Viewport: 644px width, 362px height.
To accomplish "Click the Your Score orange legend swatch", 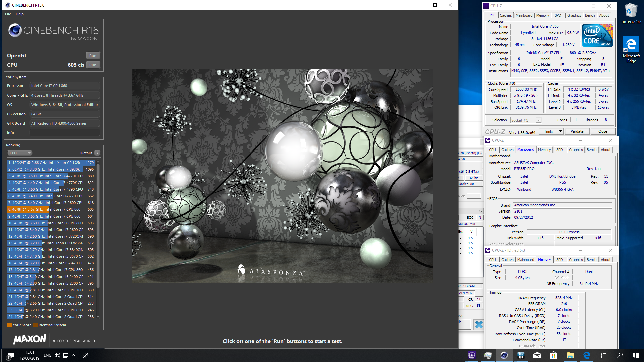I will [x=9, y=325].
